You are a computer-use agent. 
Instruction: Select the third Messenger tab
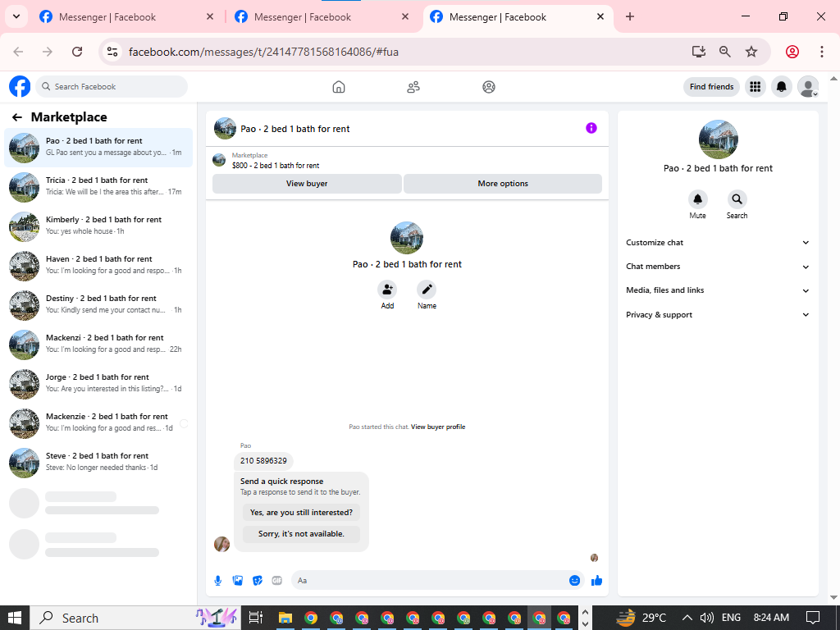pyautogui.click(x=517, y=17)
